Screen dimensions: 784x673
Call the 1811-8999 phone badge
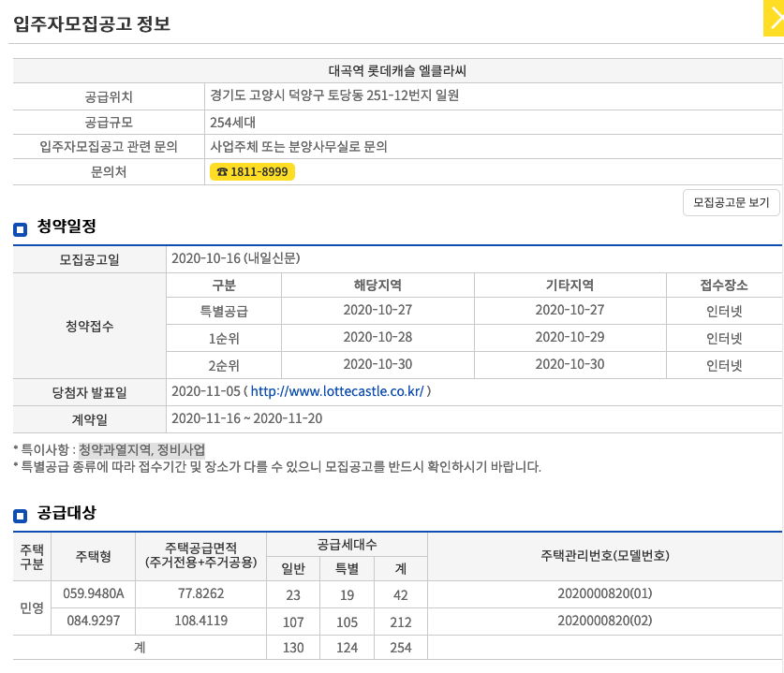(x=252, y=172)
